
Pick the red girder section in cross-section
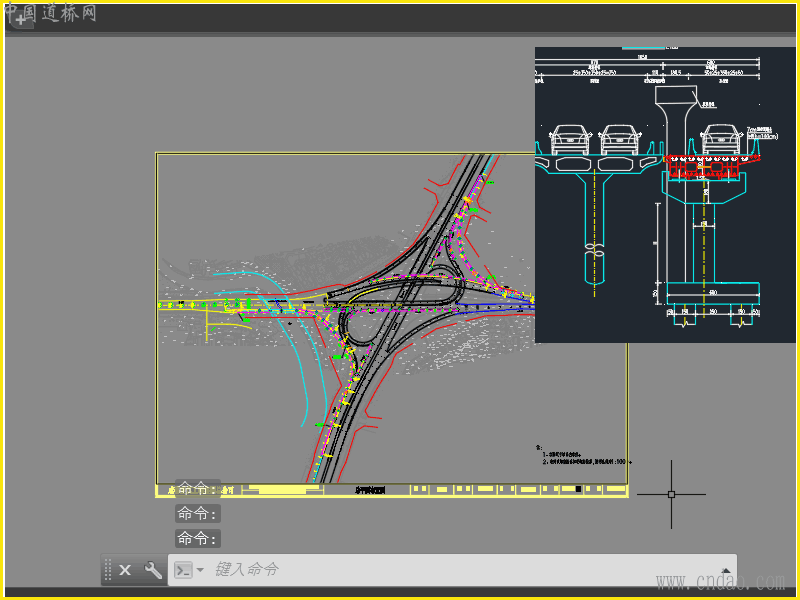pos(712,165)
